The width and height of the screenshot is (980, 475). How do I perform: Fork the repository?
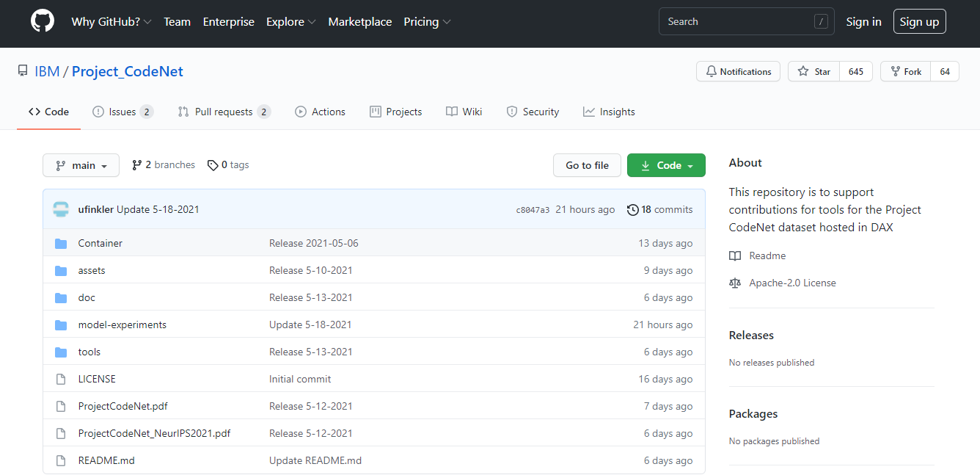(904, 71)
